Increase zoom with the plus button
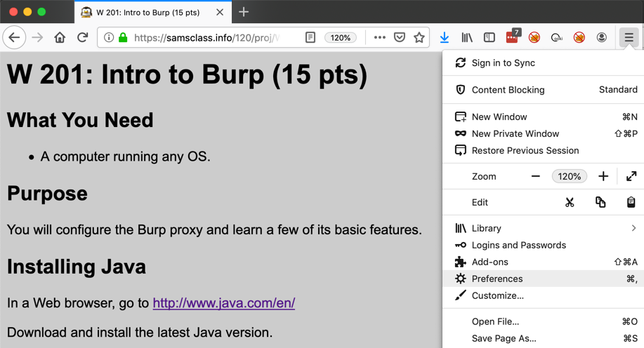The image size is (644, 348). pos(603,177)
